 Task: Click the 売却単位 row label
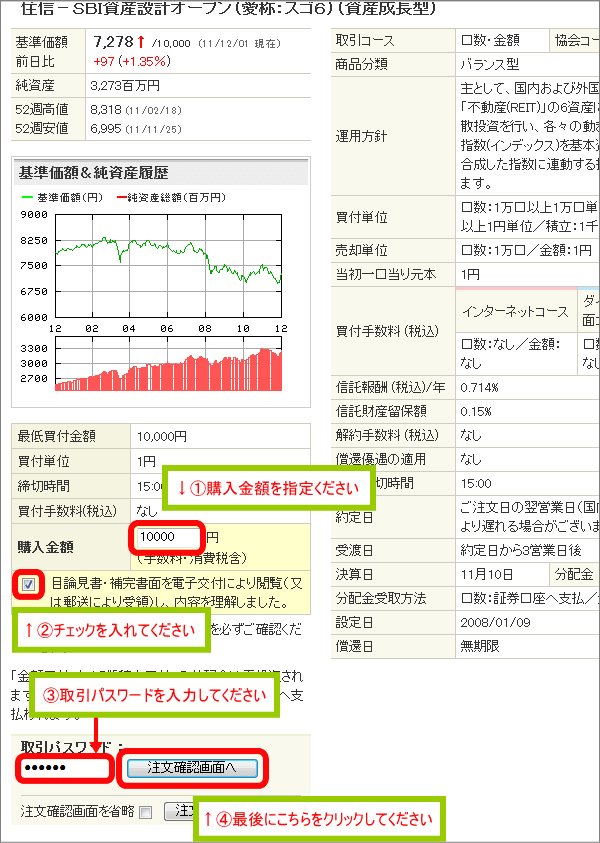click(361, 251)
